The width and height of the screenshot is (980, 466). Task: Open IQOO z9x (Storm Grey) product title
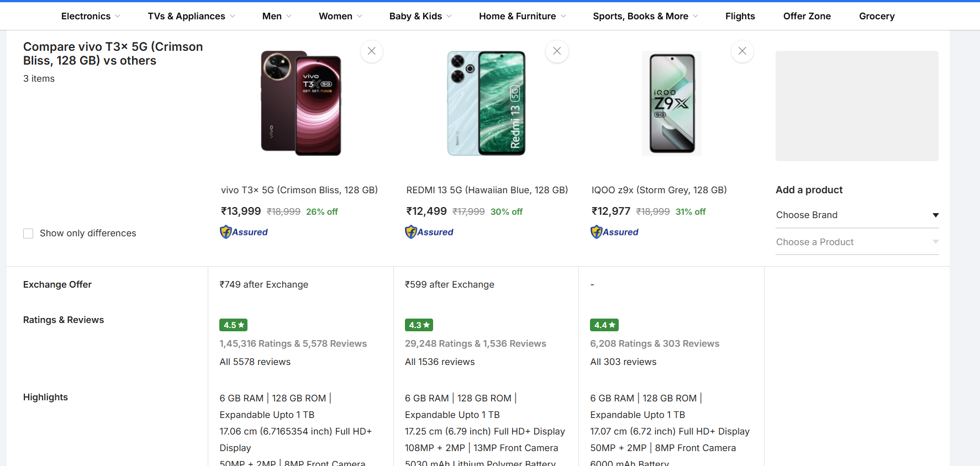[x=659, y=190]
